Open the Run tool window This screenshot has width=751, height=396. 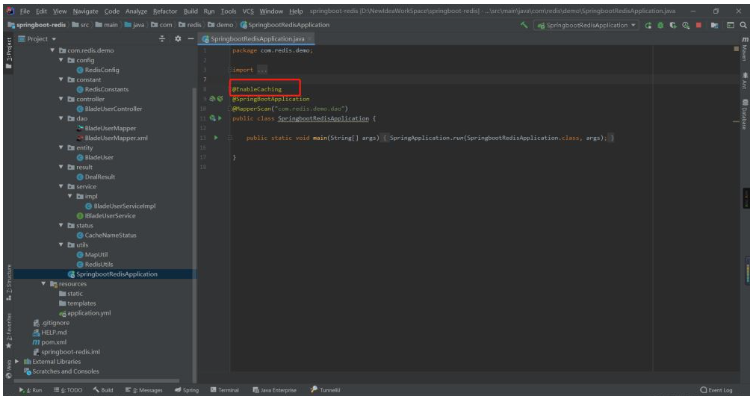[31, 390]
